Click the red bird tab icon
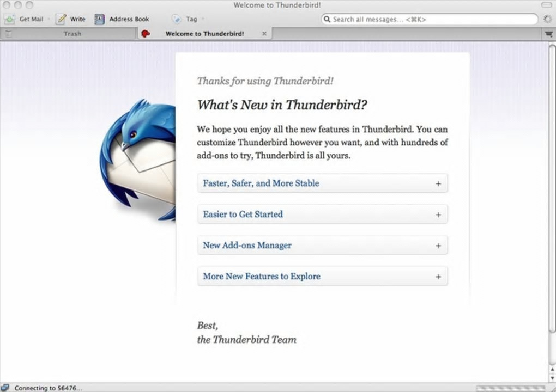 [x=146, y=34]
